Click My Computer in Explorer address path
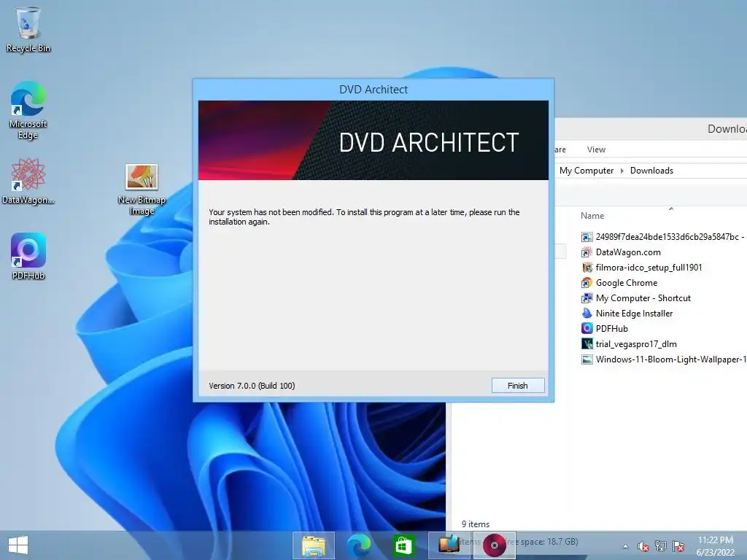 point(587,171)
